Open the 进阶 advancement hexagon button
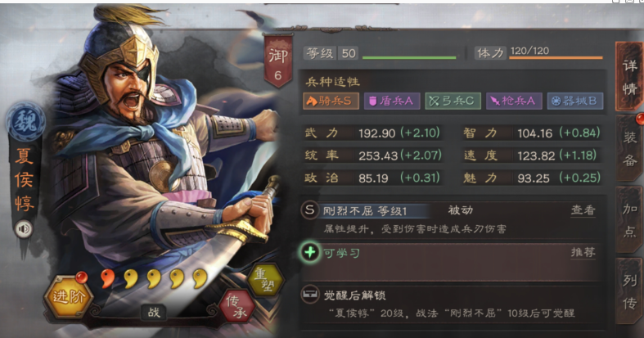644x338 pixels. (x=68, y=296)
